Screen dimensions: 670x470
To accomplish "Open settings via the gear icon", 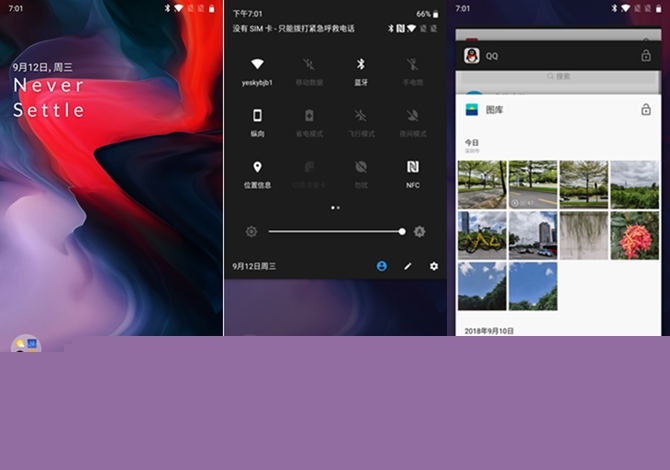I will point(434,266).
